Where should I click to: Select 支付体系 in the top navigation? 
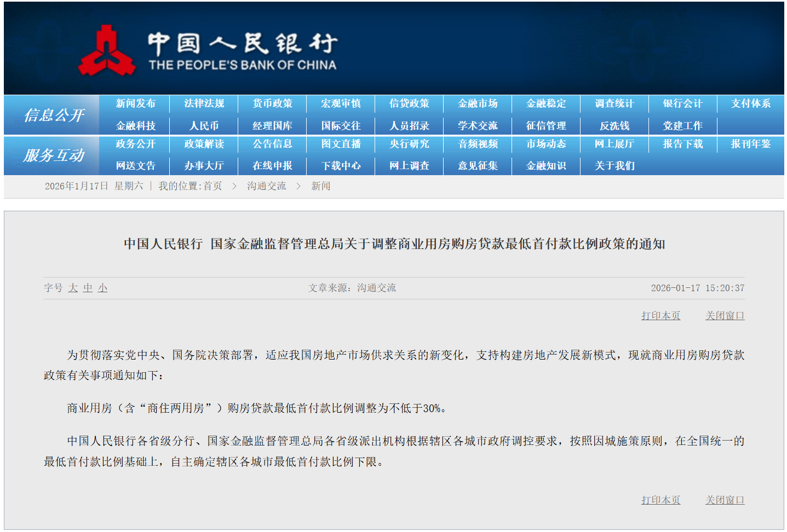[750, 103]
